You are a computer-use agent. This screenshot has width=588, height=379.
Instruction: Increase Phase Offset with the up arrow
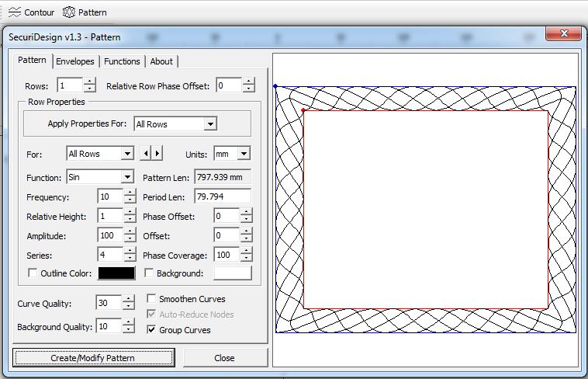point(247,212)
